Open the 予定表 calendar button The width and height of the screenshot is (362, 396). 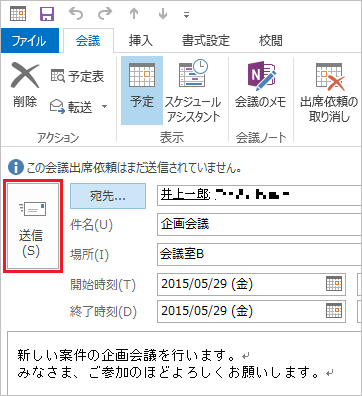77,76
